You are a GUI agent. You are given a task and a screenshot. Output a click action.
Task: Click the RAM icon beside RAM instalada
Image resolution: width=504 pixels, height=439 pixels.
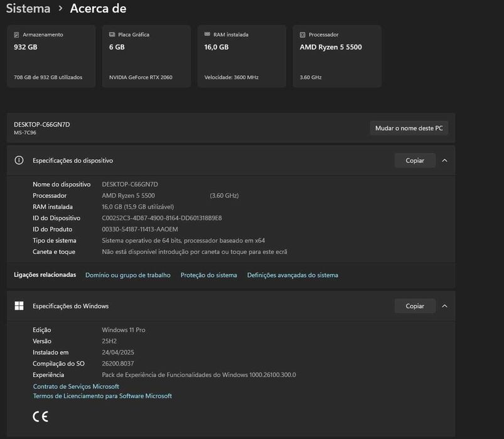click(207, 34)
